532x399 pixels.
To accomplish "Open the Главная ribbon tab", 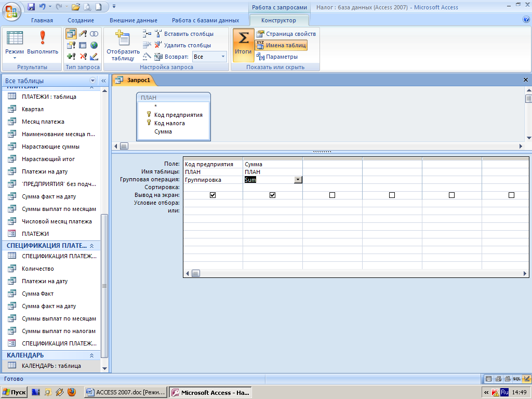I will click(x=42, y=20).
